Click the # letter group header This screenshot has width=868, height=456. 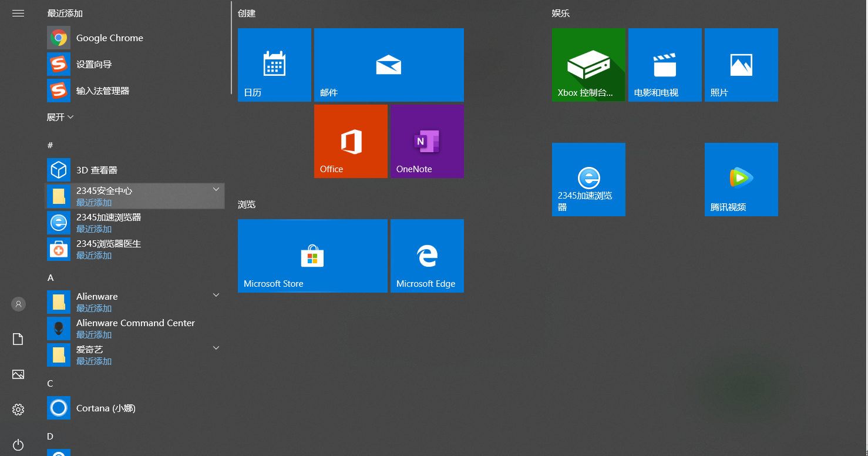click(50, 145)
